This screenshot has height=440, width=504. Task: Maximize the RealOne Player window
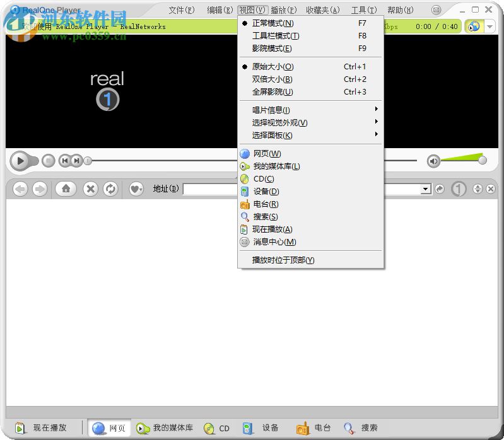point(475,9)
